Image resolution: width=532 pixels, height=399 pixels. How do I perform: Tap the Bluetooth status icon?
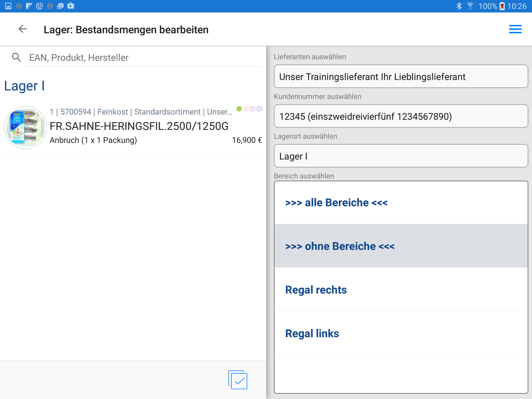[459, 6]
